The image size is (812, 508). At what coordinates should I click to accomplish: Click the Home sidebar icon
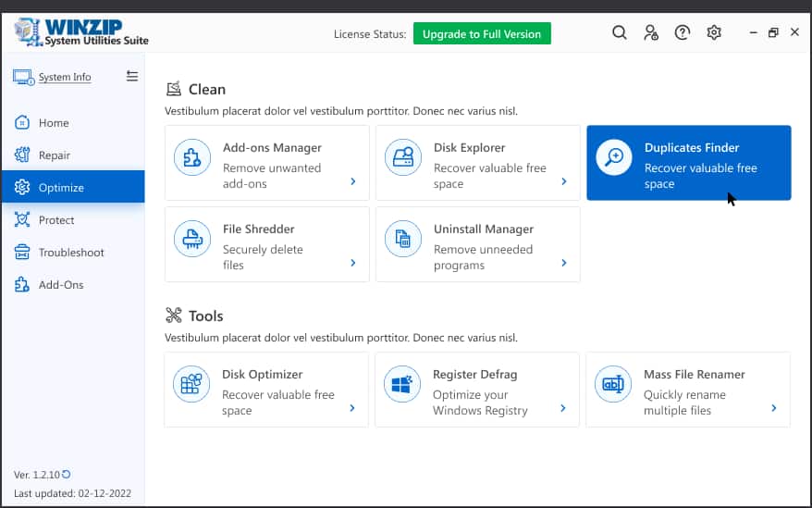[x=22, y=123]
